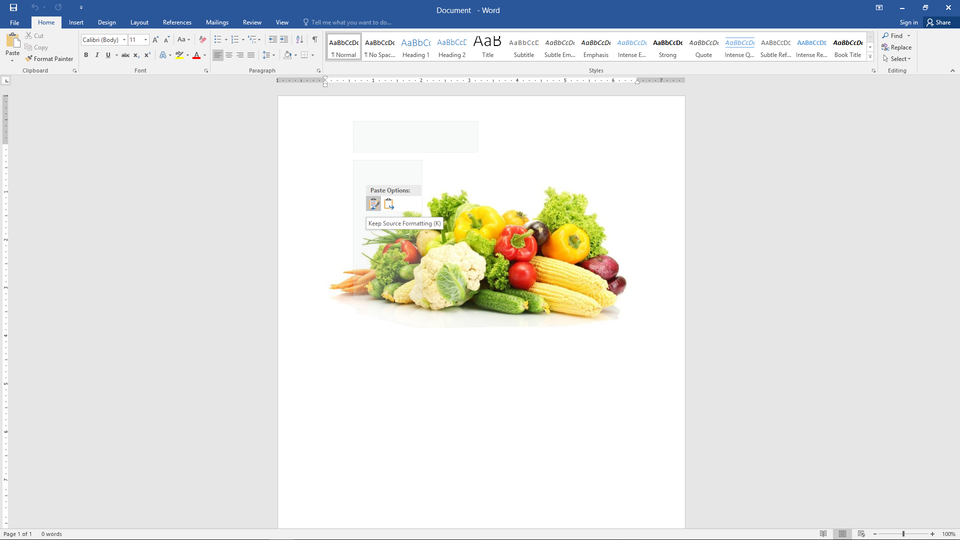Click the Share button
The height and width of the screenshot is (540, 960).
point(938,22)
